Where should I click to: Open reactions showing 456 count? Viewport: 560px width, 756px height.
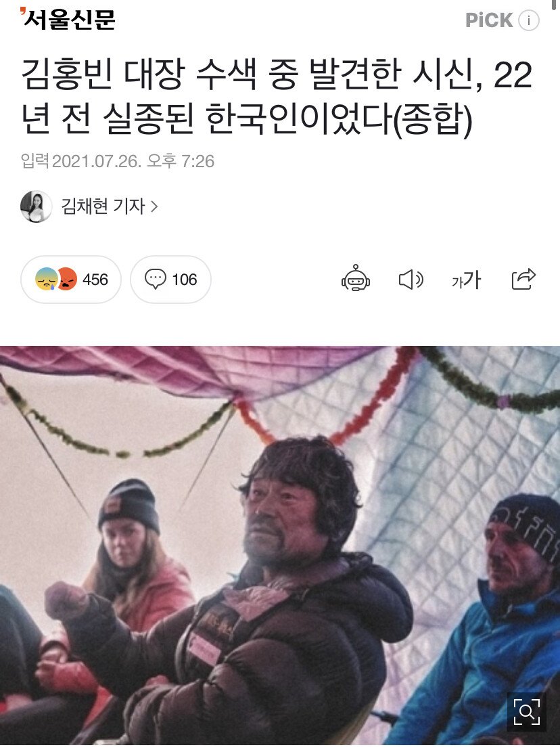click(71, 280)
